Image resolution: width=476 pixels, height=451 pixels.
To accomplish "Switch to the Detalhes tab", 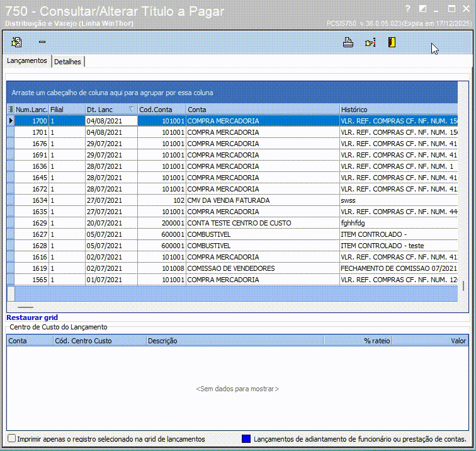I will (67, 62).
